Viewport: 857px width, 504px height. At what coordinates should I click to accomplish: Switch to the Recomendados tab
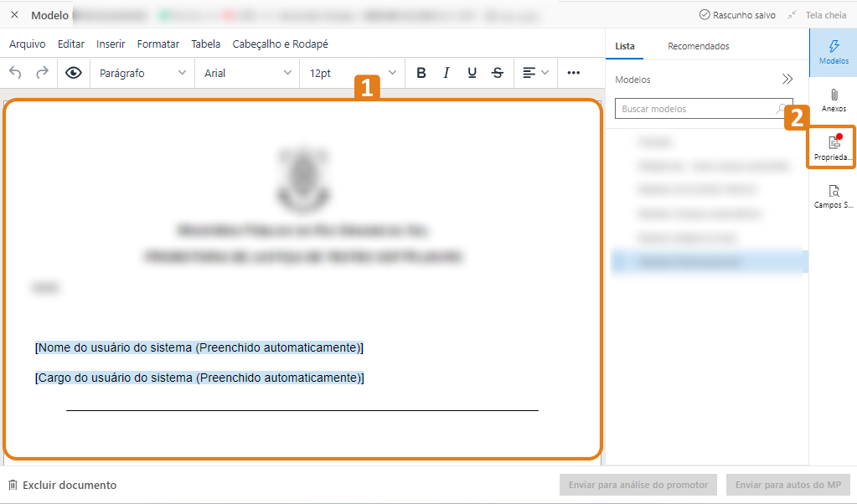coord(698,46)
